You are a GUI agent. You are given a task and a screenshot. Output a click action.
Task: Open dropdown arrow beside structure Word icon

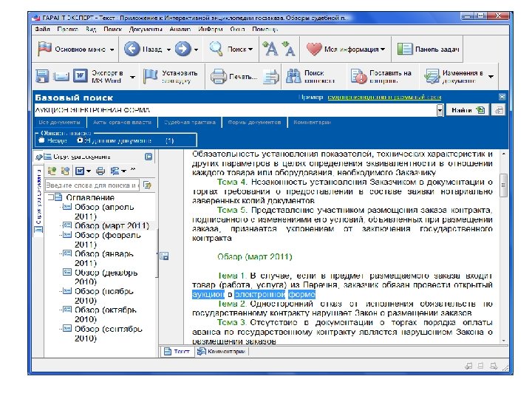click(x=89, y=171)
